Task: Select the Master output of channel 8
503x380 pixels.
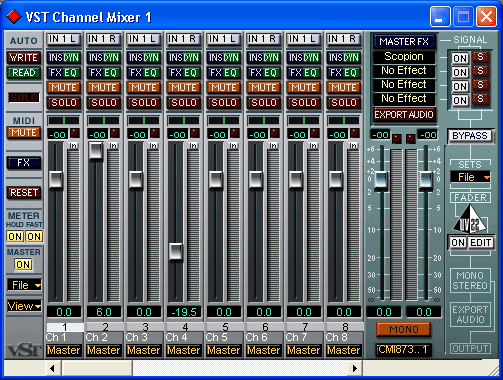Action: 344,350
